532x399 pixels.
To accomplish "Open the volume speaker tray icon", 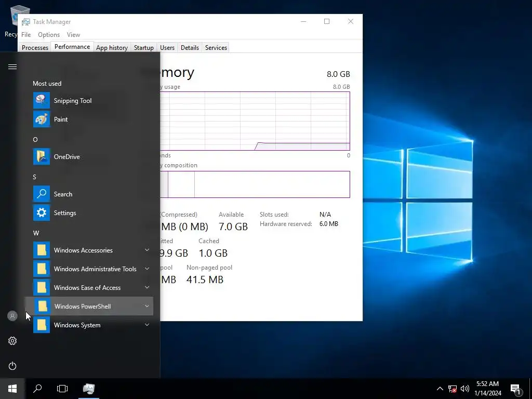I will coord(465,389).
